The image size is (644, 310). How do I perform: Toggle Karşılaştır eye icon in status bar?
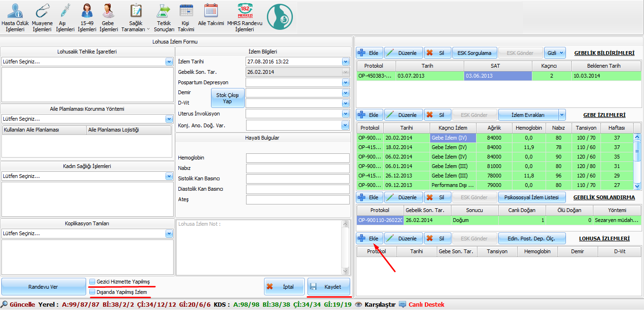click(359, 304)
